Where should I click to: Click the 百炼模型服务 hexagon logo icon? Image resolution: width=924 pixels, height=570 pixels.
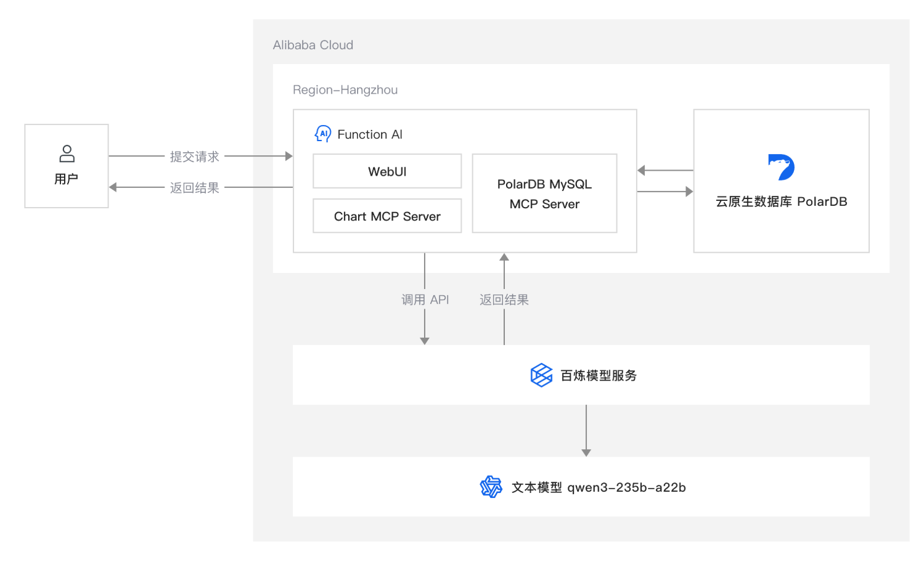point(541,375)
